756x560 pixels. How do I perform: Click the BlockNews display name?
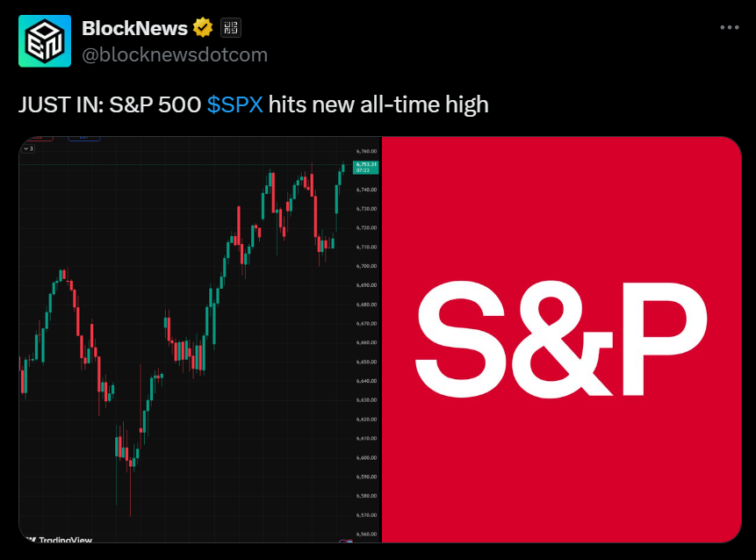pos(134,28)
